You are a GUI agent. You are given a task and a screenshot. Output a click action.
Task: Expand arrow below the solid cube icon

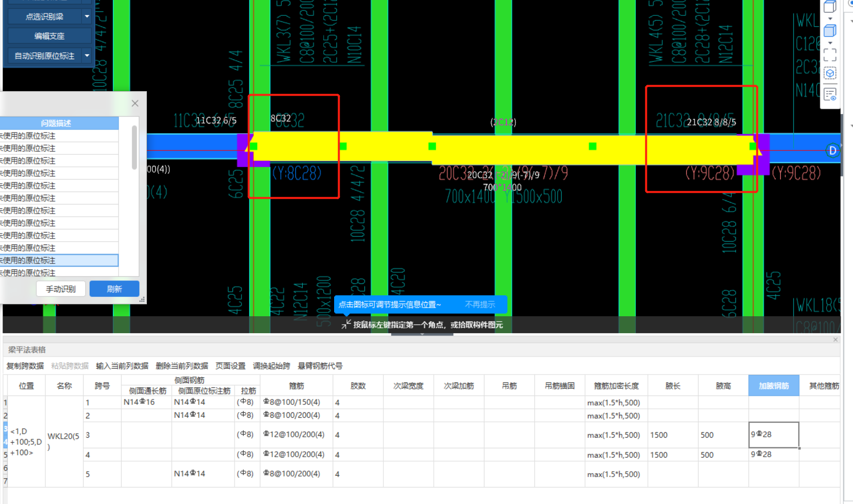tap(830, 43)
